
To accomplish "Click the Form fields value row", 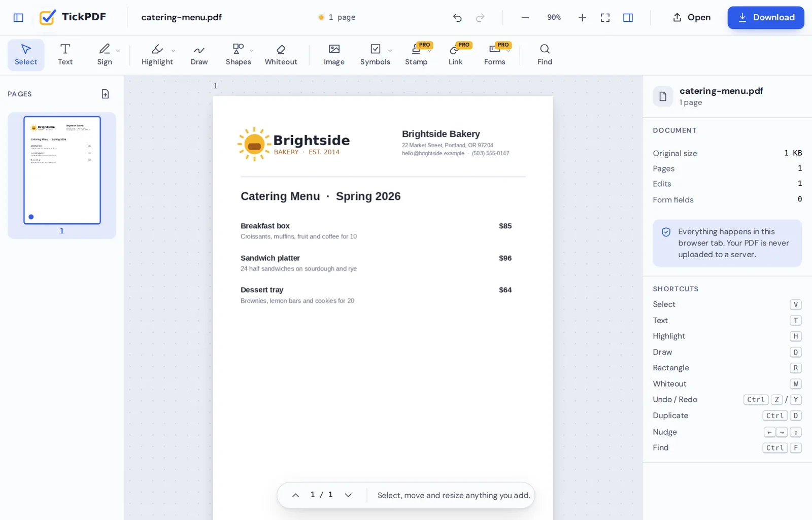I will pos(727,200).
